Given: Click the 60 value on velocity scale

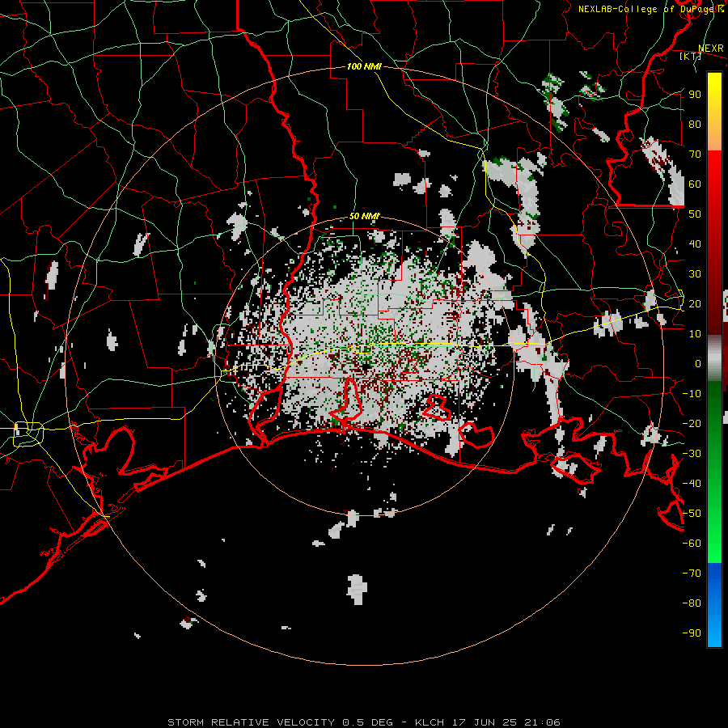Looking at the screenshot, I should (695, 184).
